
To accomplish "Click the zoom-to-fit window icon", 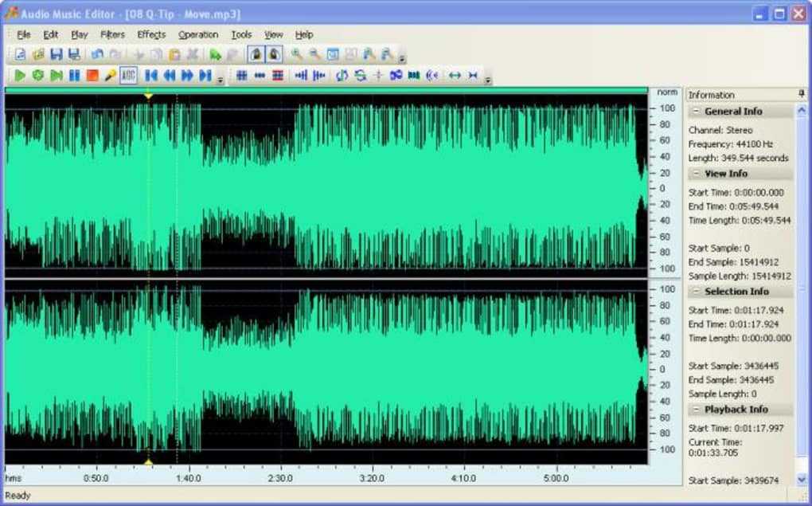I will 333,54.
